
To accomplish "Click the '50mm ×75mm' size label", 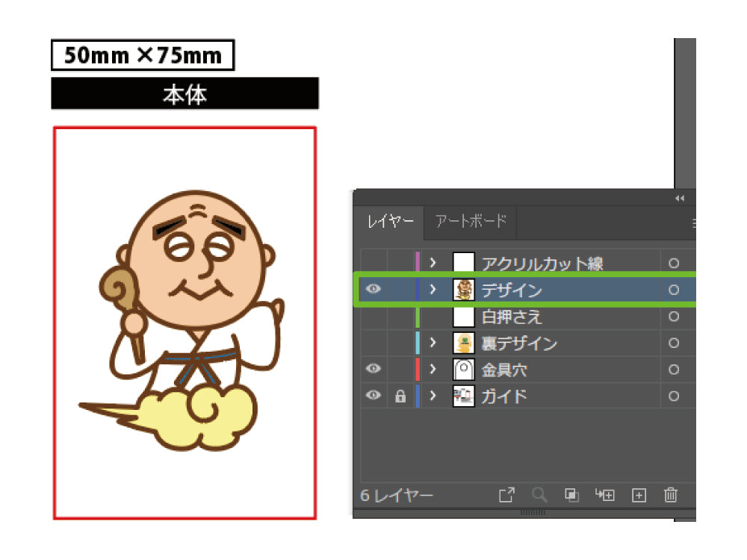I will (x=143, y=55).
